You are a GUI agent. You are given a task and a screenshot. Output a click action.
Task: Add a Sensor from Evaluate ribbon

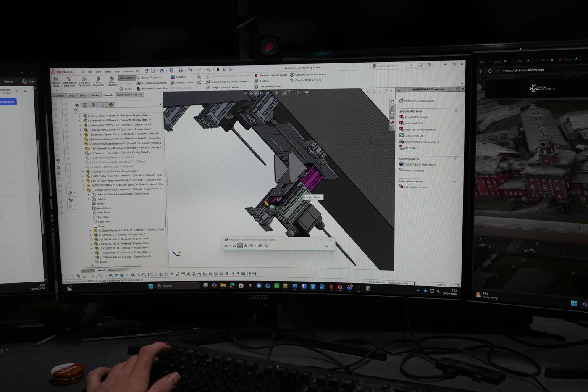[x=126, y=89]
